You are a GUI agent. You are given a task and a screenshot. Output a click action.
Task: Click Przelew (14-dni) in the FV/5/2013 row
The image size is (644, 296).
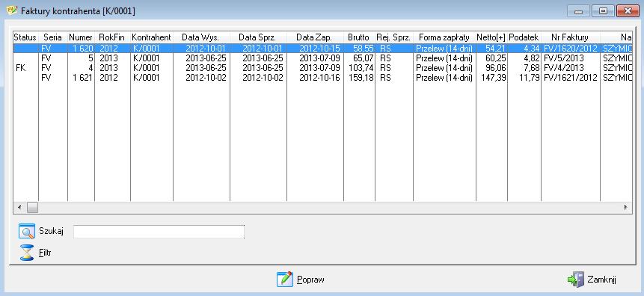pyautogui.click(x=444, y=58)
